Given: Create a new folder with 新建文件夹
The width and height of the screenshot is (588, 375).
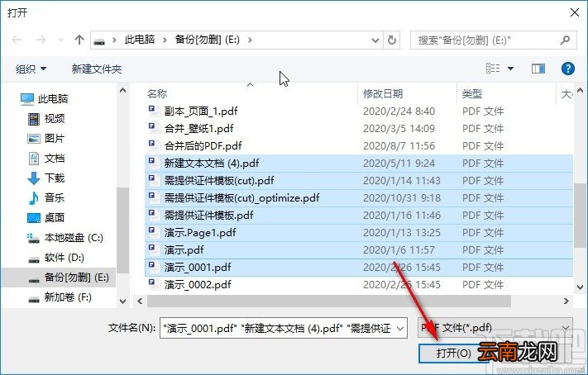Looking at the screenshot, I should tap(97, 69).
